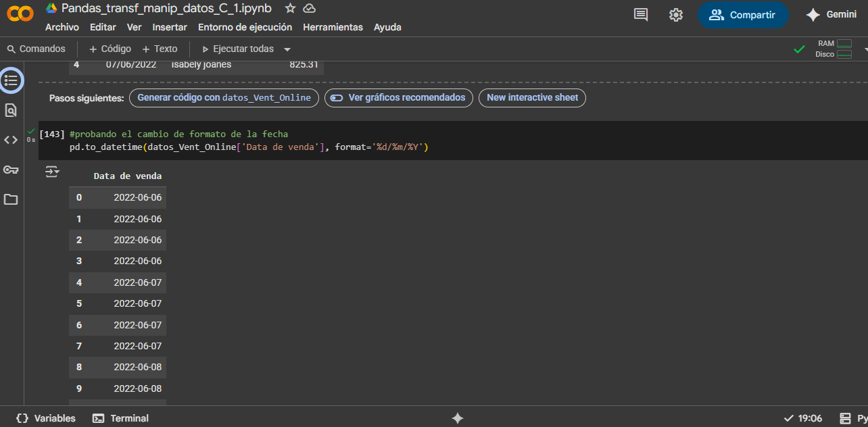Click the notebook title Pandas_transf_manip_datos_C_1.ipynb
868x427 pixels.
tap(166, 8)
